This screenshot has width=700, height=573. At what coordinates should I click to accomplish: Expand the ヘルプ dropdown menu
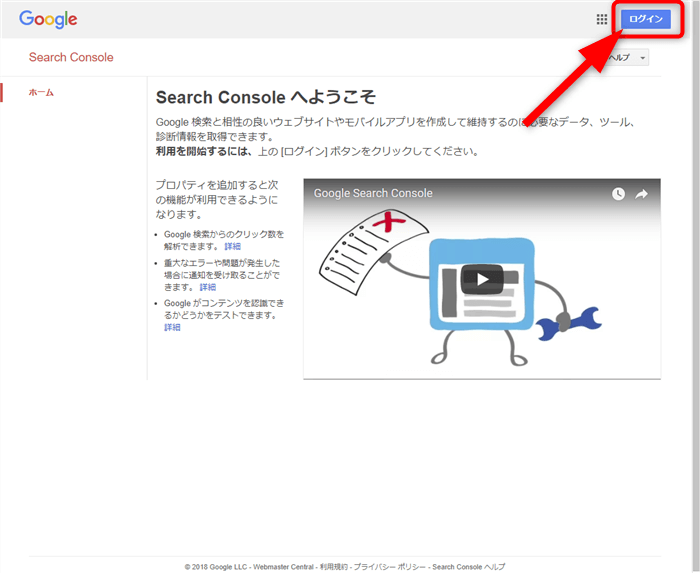click(x=628, y=58)
